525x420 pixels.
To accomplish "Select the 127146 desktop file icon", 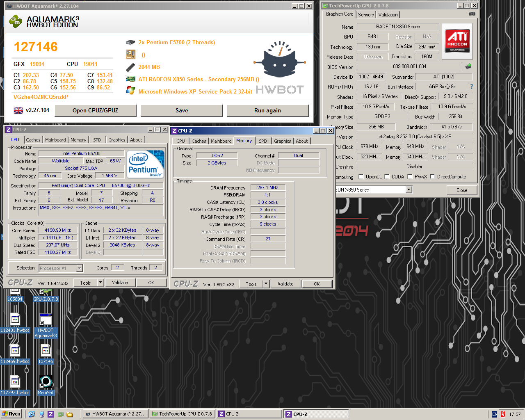I will click(x=46, y=354).
